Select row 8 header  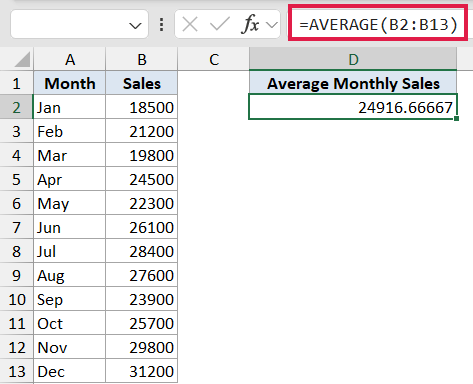coord(17,251)
